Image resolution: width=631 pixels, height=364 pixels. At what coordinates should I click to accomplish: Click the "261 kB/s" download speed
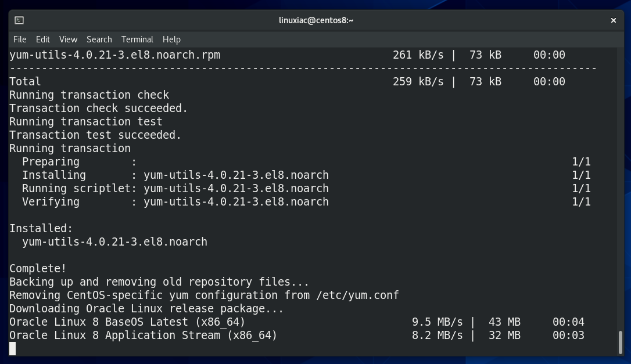coord(418,55)
